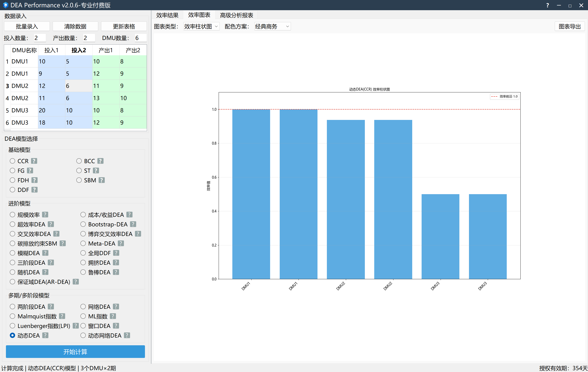This screenshot has width=588, height=372.
Task: Show help for 模糊DEA
Action: (45, 253)
